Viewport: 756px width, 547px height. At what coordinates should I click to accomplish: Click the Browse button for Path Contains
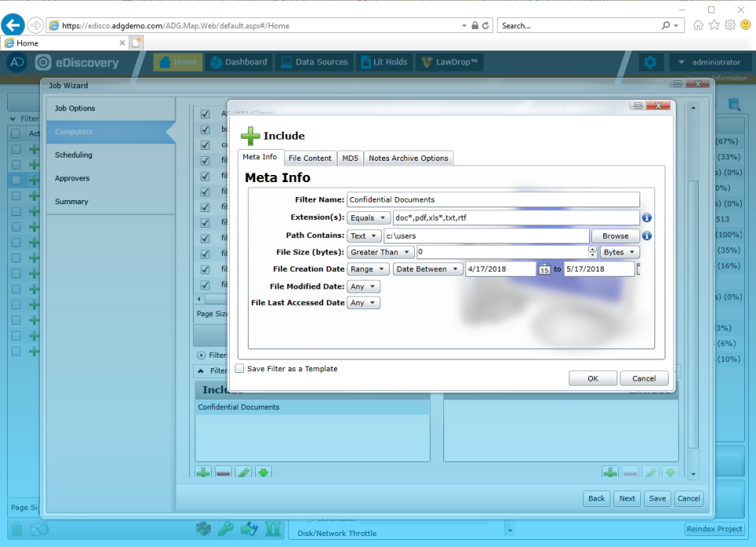pos(615,236)
